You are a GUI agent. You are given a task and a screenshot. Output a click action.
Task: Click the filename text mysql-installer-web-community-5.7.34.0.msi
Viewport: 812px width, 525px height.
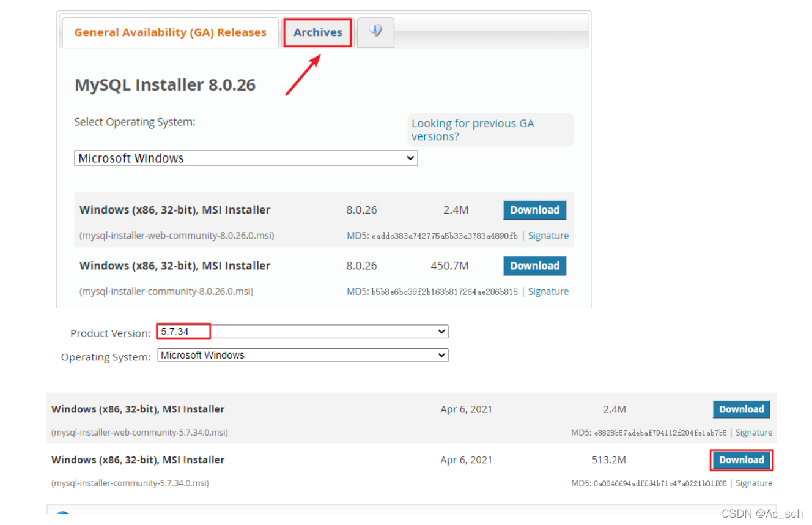point(140,433)
